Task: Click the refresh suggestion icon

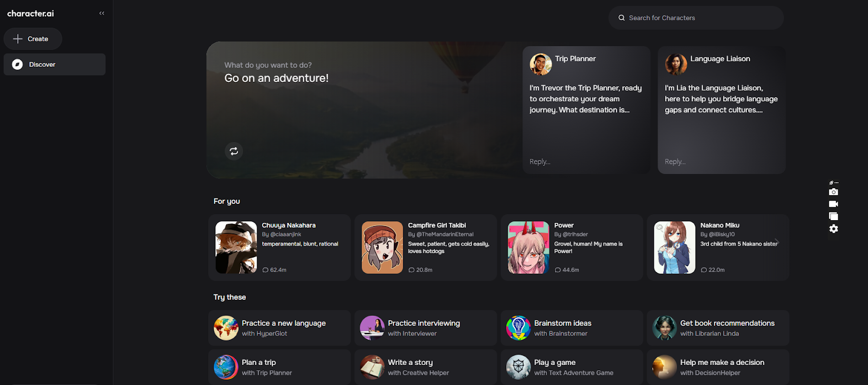Action: 234,151
